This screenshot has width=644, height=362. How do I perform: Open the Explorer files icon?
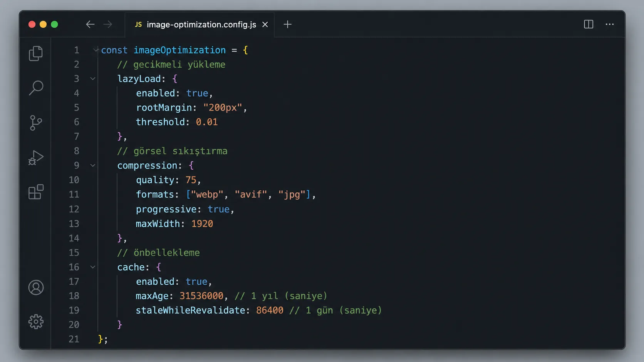pyautogui.click(x=36, y=53)
